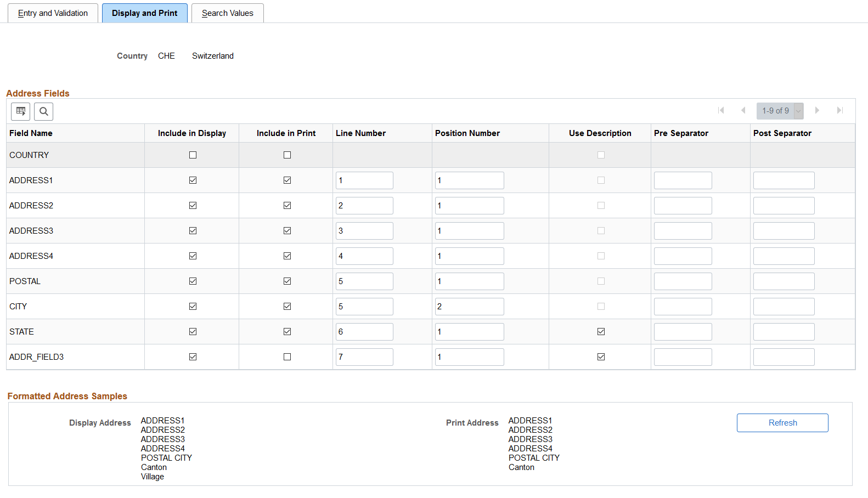Viewport: 868px width, 498px height.
Task: Click the Address Fields section heading
Action: (x=38, y=93)
